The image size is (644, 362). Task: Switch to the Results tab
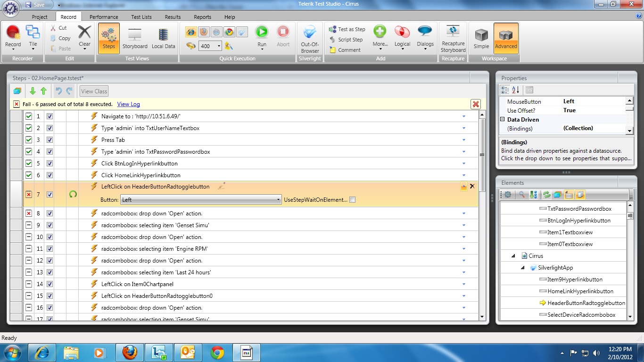point(173,17)
